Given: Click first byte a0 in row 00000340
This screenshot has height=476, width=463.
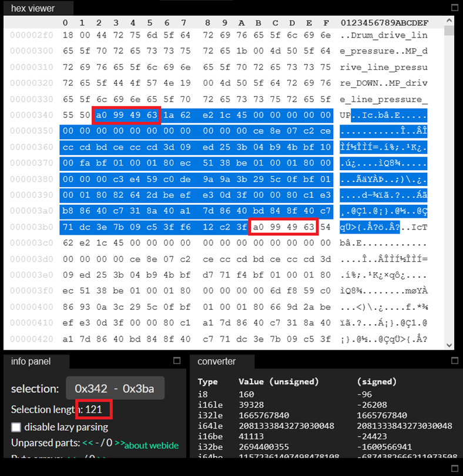Looking at the screenshot, I should tap(102, 115).
